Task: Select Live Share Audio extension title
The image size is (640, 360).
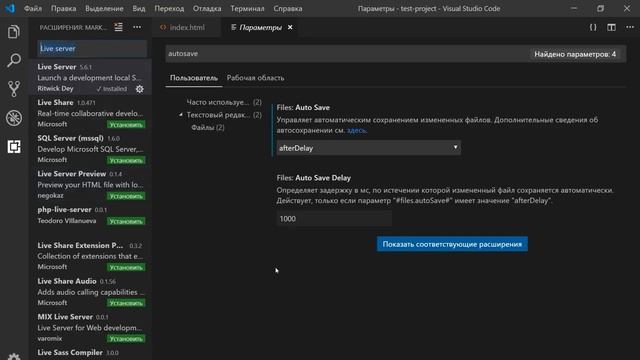Action: 67,281
